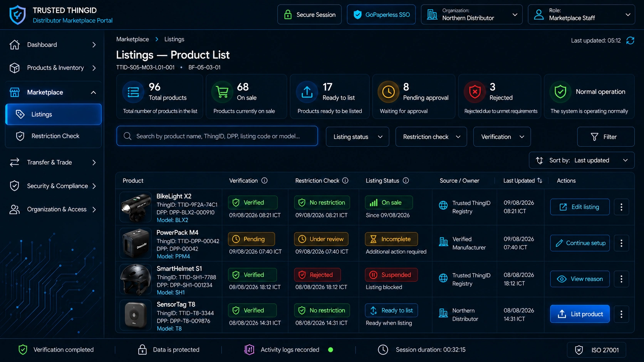Screen dimensions: 644x362
Task: Open Security & Compliance in the sidebar
Action: [54, 186]
